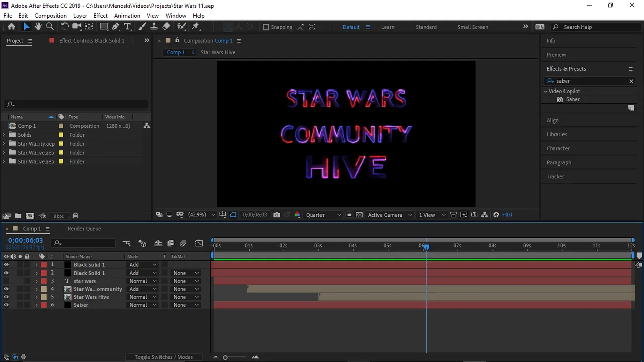
Task: Select the Horizontal Type tool
Action: click(x=127, y=27)
